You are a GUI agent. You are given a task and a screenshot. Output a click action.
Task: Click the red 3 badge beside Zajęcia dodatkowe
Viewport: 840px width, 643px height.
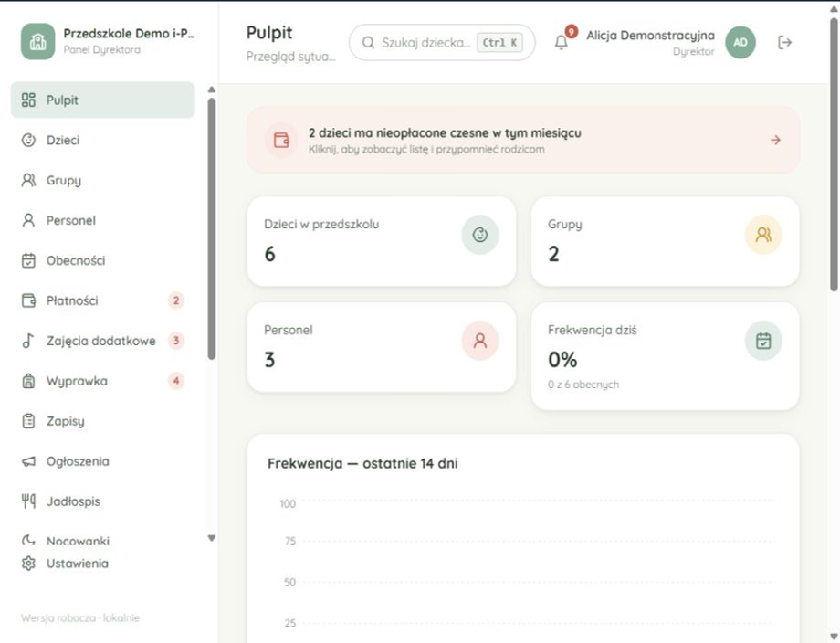pyautogui.click(x=175, y=341)
